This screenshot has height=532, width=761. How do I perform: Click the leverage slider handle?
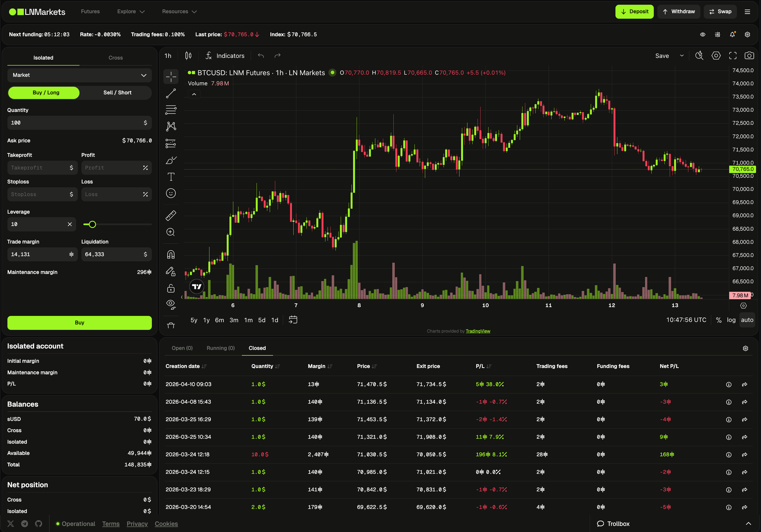pyautogui.click(x=92, y=225)
